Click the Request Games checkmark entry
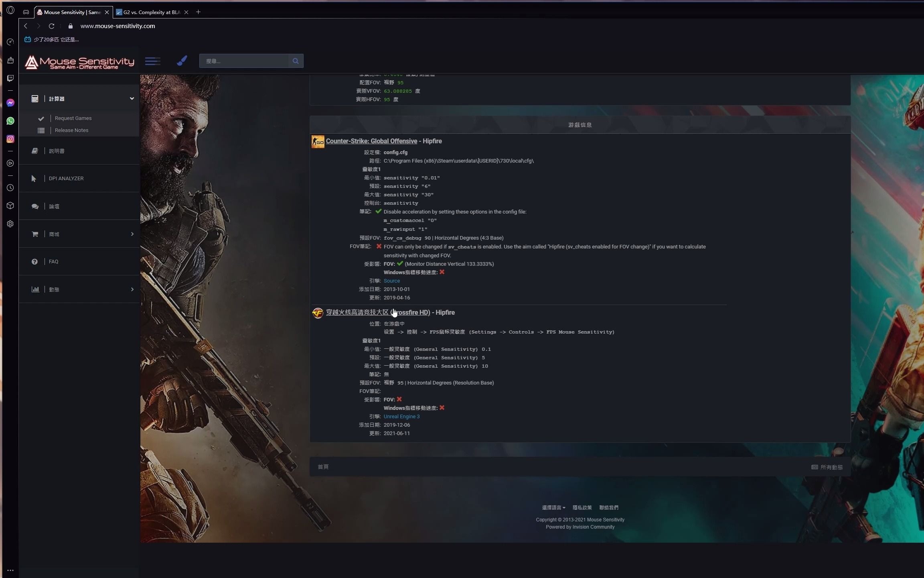Viewport: 924px width, 578px height. click(x=41, y=118)
